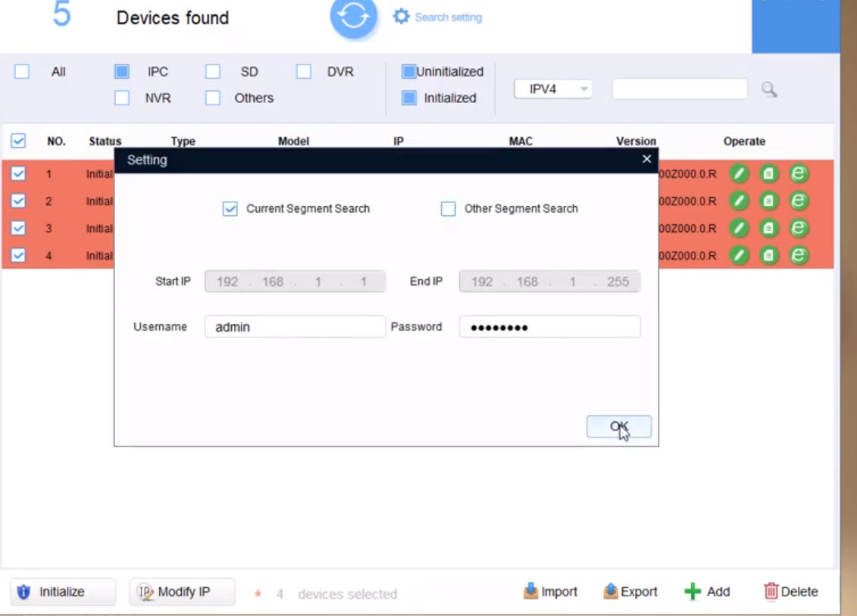
Task: Click into the Username field
Action: (x=295, y=327)
